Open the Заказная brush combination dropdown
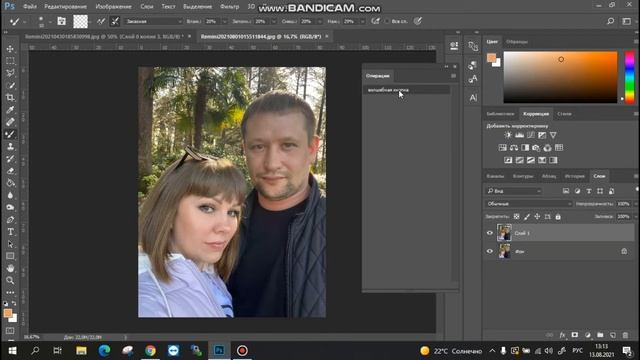Image resolution: width=640 pixels, height=360 pixels. [x=153, y=21]
